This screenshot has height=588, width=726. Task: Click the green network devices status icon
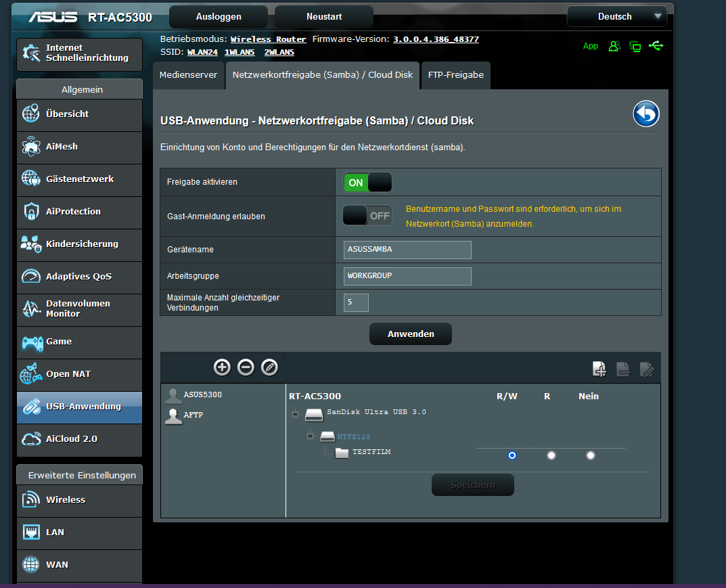tap(635, 46)
